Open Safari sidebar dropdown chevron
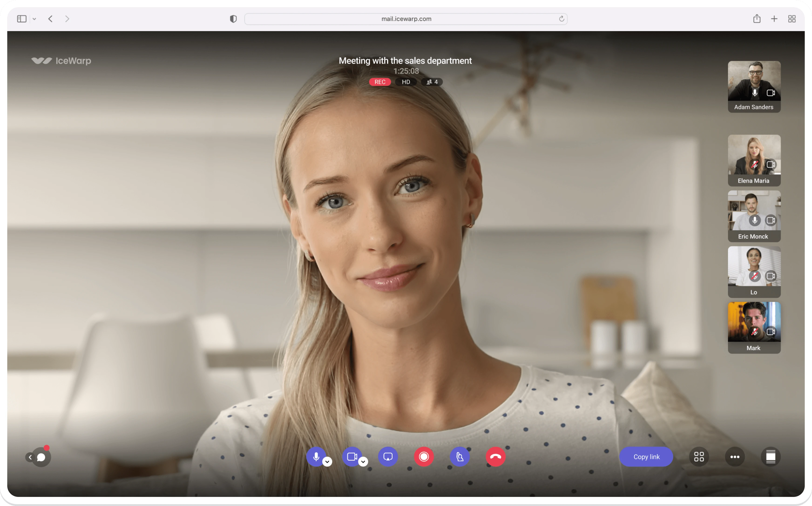This screenshot has height=506, width=812. [34, 19]
